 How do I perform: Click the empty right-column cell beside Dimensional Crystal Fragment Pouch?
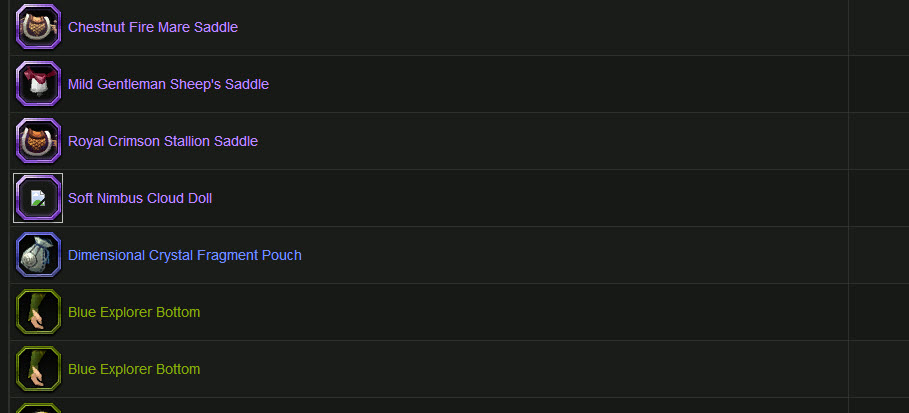point(879,255)
